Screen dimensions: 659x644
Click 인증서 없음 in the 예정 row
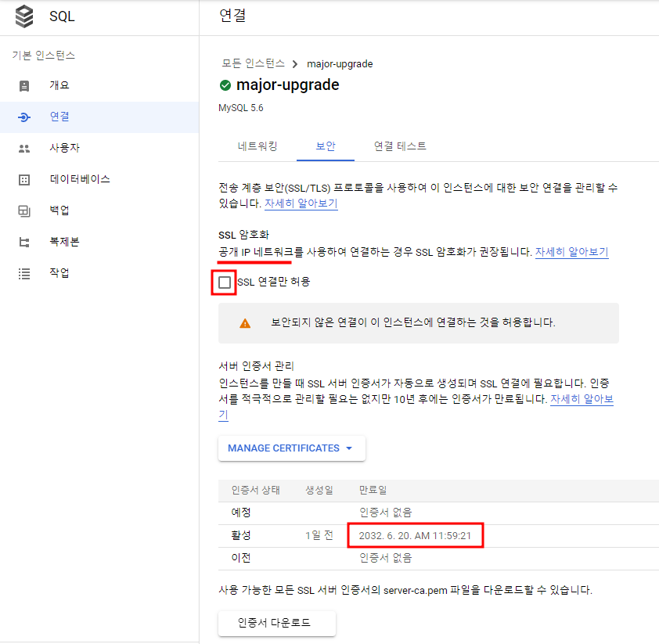(x=385, y=513)
